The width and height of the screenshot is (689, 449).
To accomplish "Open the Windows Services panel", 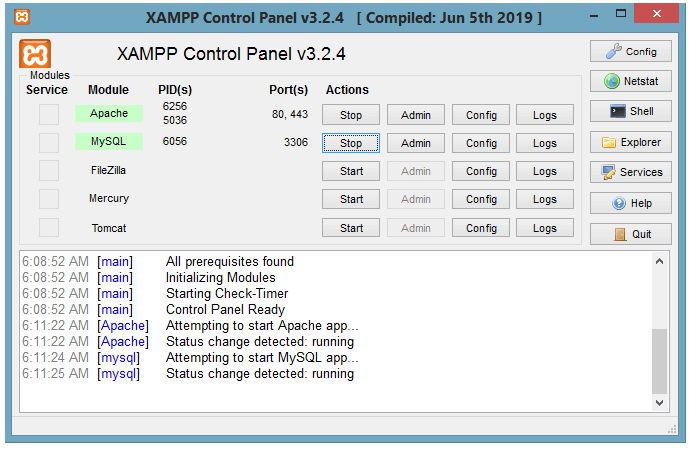I will (631, 172).
